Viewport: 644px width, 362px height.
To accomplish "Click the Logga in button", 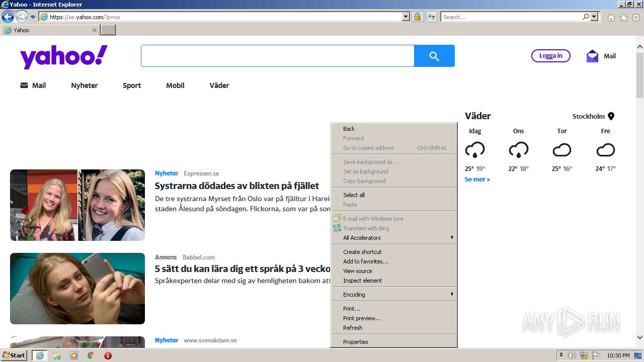I will (551, 56).
